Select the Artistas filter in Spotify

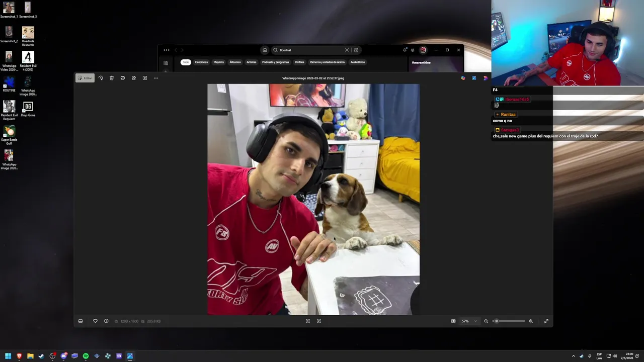(x=252, y=62)
